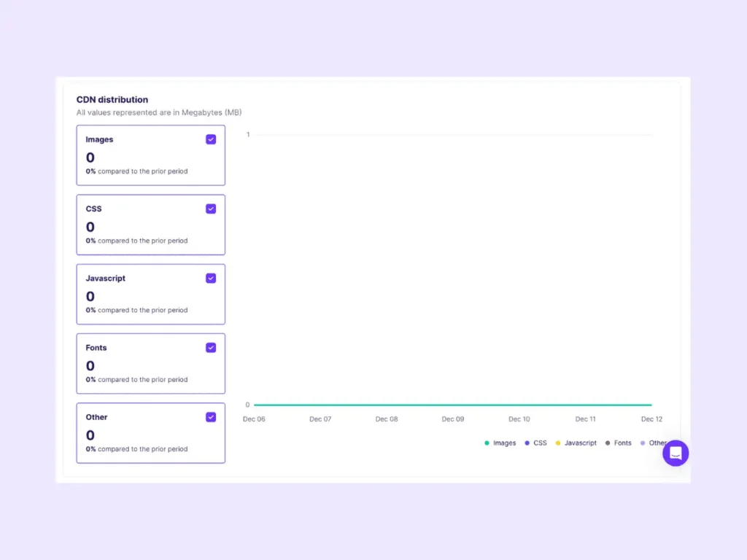Click the checkmark icon on the Fonts card
The height and width of the screenshot is (560, 747).
tap(211, 347)
